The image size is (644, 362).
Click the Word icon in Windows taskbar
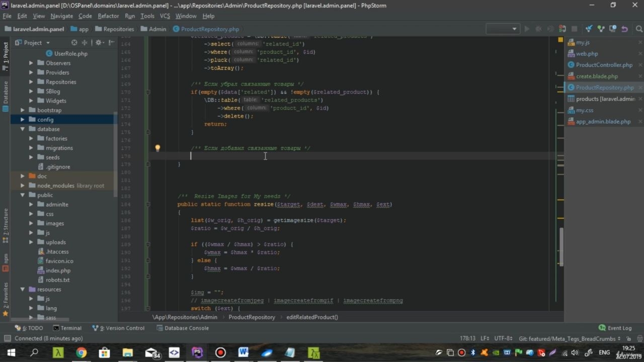pos(244,352)
